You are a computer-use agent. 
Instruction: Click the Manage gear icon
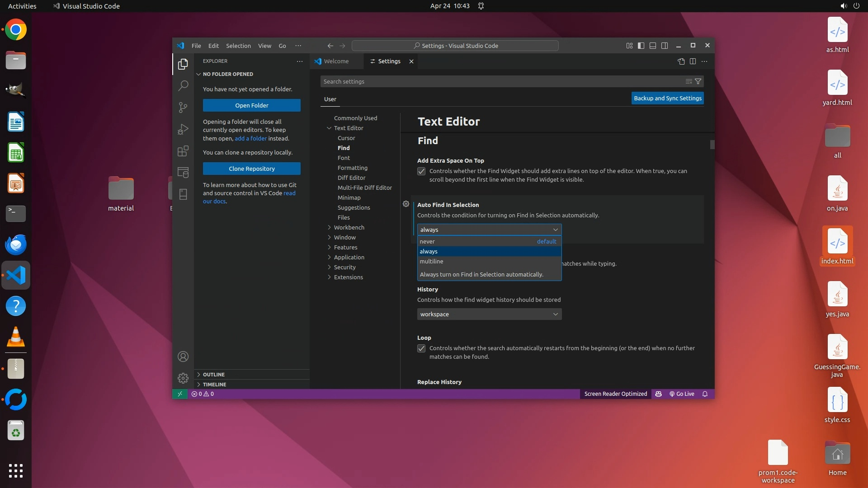183,378
